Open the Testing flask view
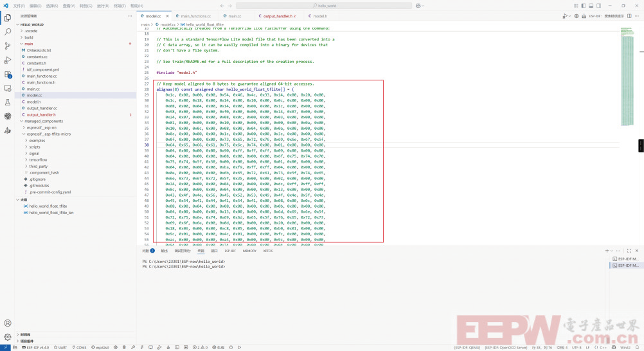Viewport: 644px width, 351px height. click(8, 102)
